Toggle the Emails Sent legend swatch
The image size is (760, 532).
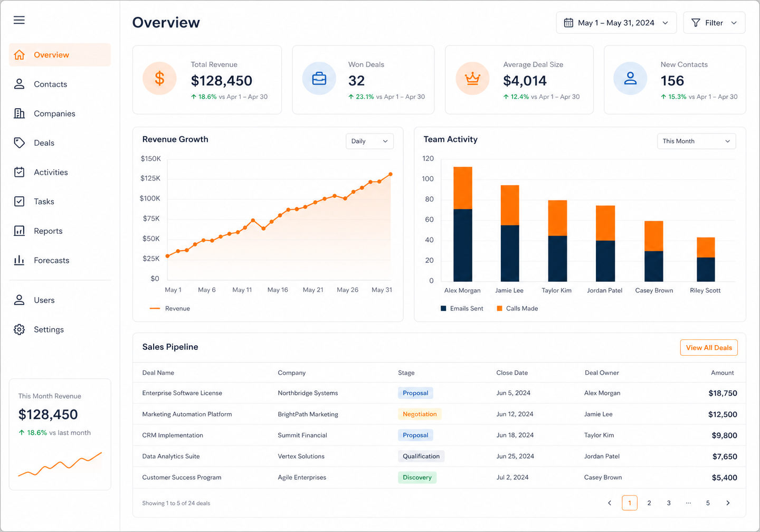(443, 308)
